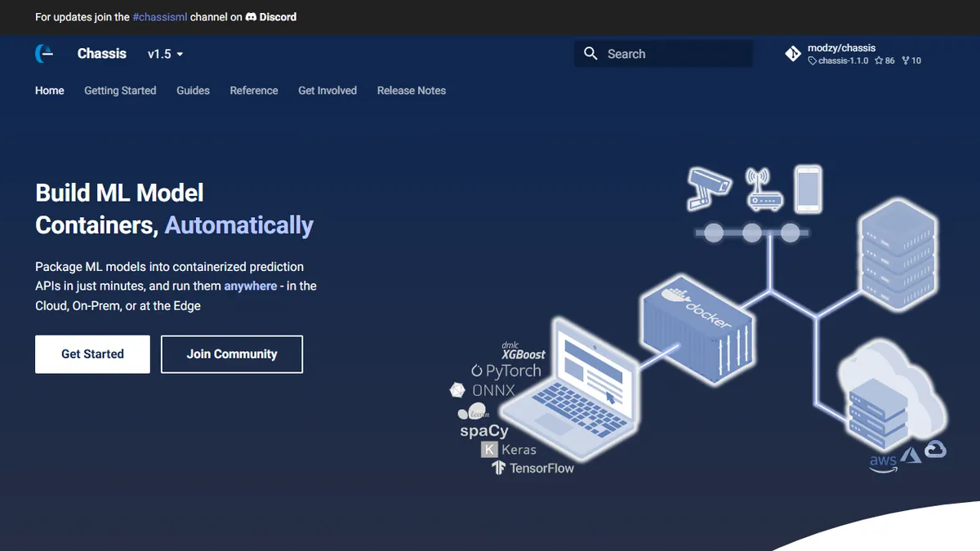Image resolution: width=980 pixels, height=551 pixels.
Task: Click the heading word "Automatically"
Action: click(239, 225)
